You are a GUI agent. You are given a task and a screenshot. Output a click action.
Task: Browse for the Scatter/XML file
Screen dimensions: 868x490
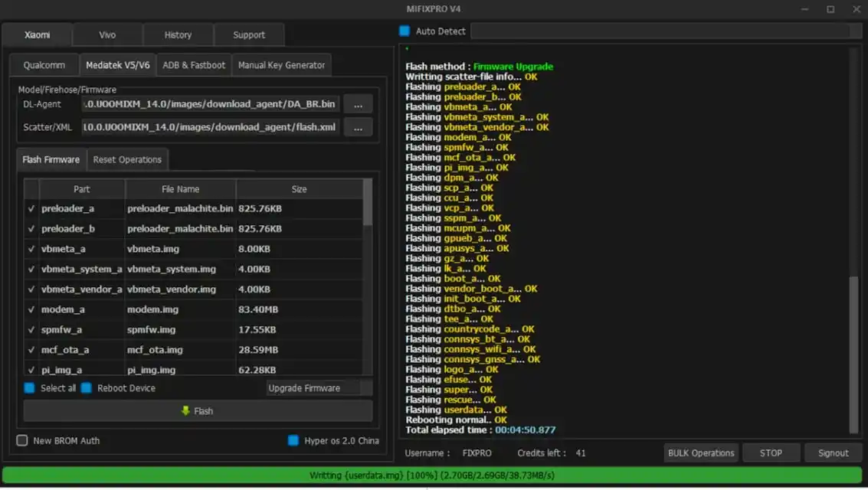click(359, 127)
